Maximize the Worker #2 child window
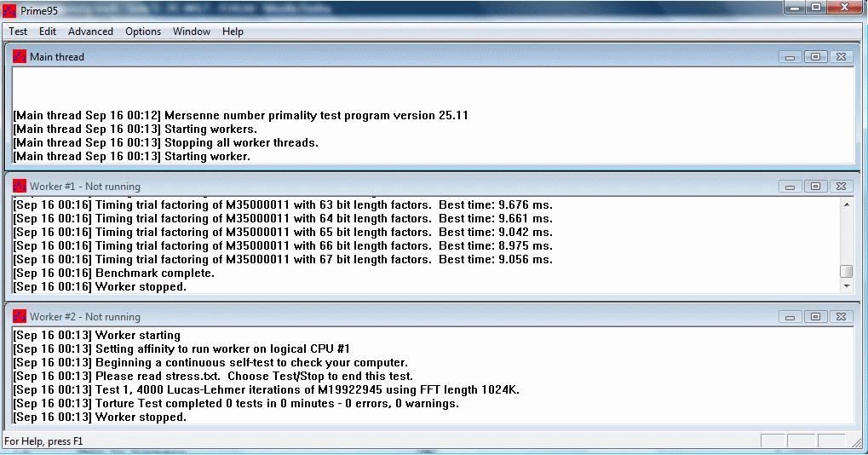Screen dimensions: 868x455 tap(815, 317)
